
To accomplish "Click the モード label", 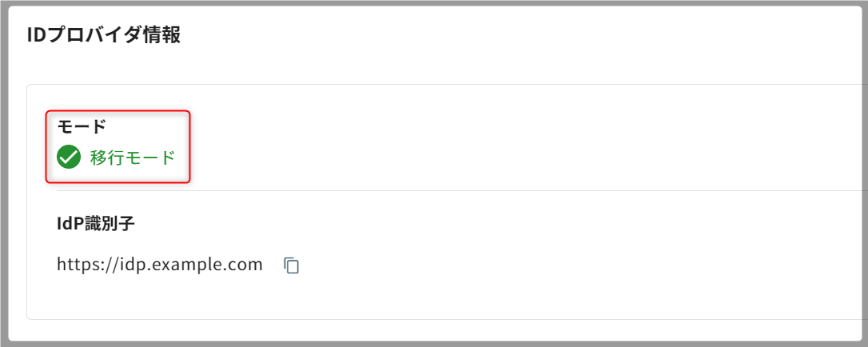I will point(82,126).
